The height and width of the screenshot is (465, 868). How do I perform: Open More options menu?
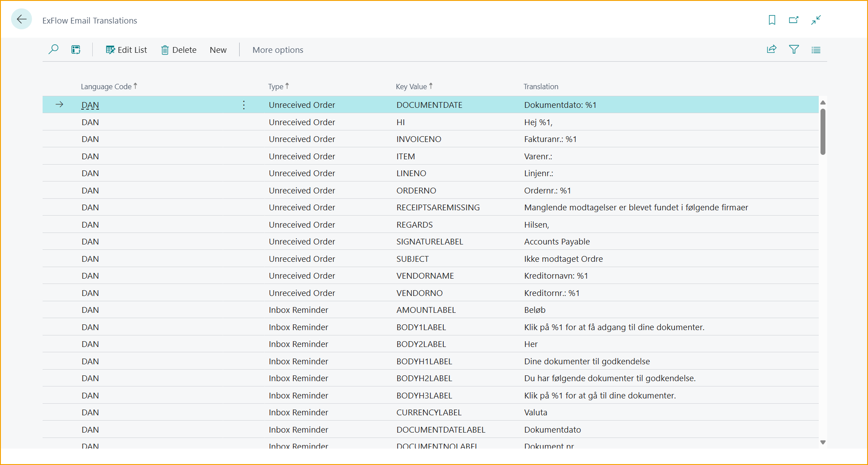[278, 50]
